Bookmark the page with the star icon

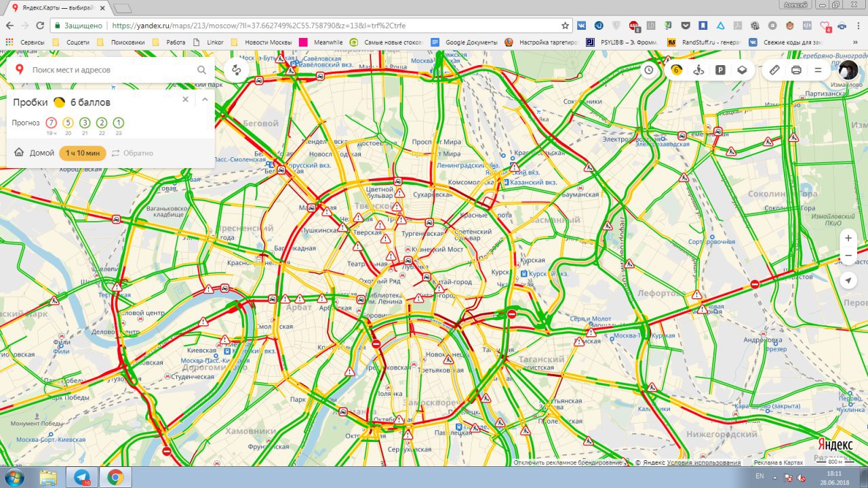tap(566, 25)
